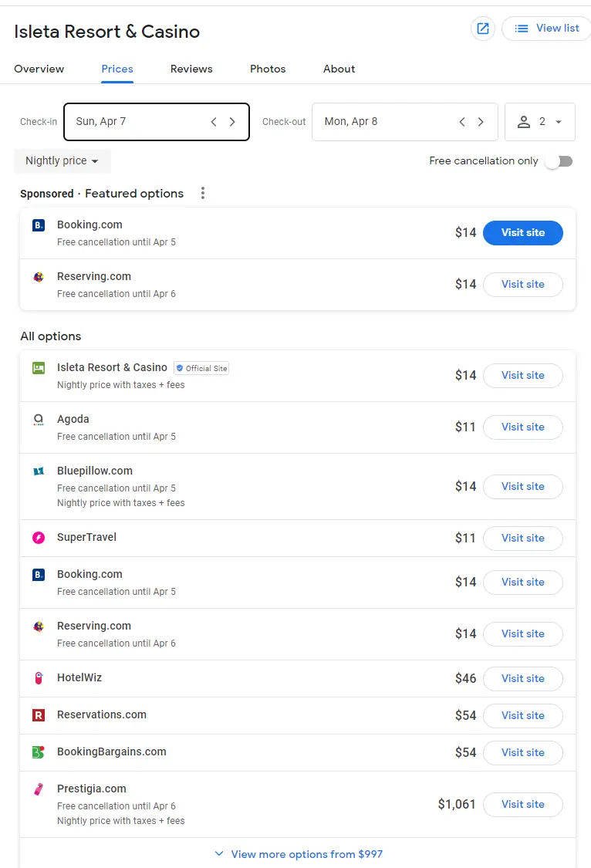Click the check-in date field Sun, Apr 7
Screen dimensions: 591x868
(157, 122)
